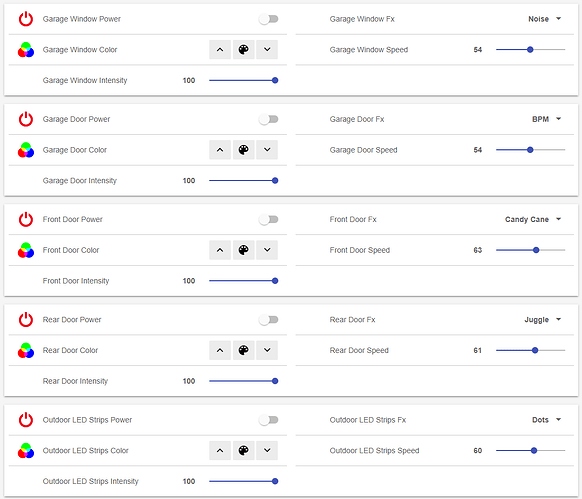Open the Garage Window Fx Noise dropdown
This screenshot has height=499, width=582.
tap(545, 19)
